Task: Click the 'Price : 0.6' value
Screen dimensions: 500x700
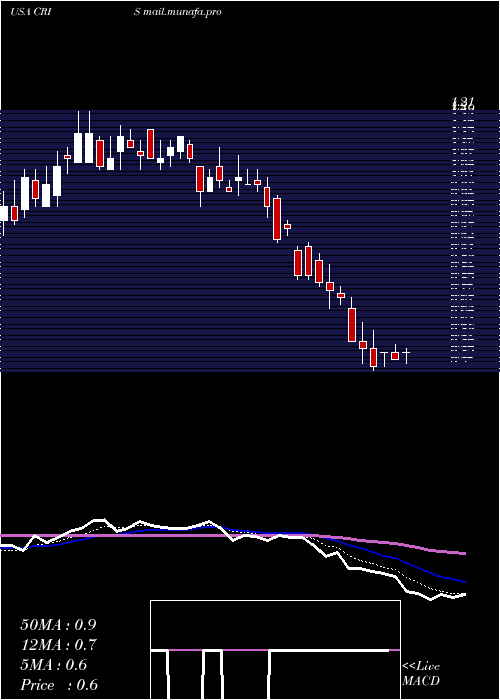Action: (x=59, y=685)
